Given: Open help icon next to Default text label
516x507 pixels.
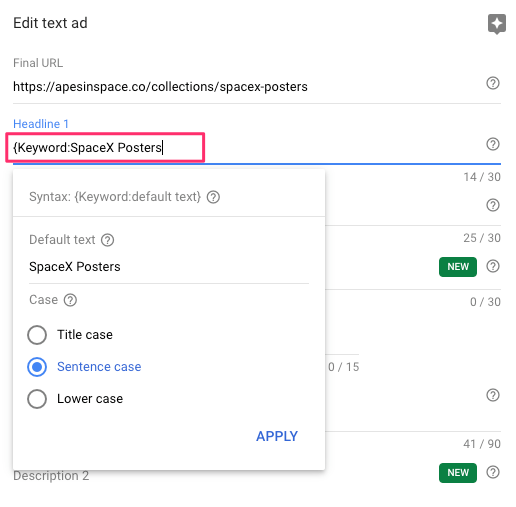Looking at the screenshot, I should pos(107,240).
